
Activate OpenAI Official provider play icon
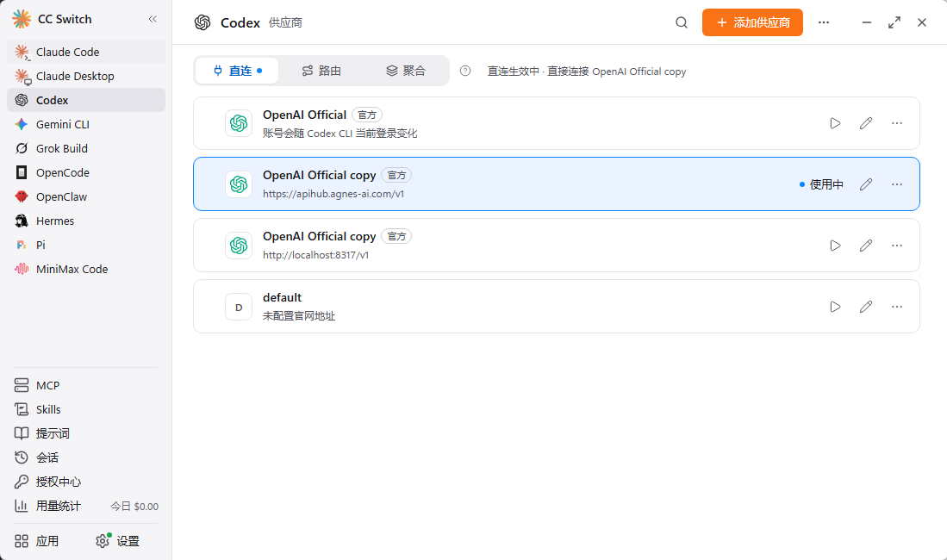click(x=835, y=123)
